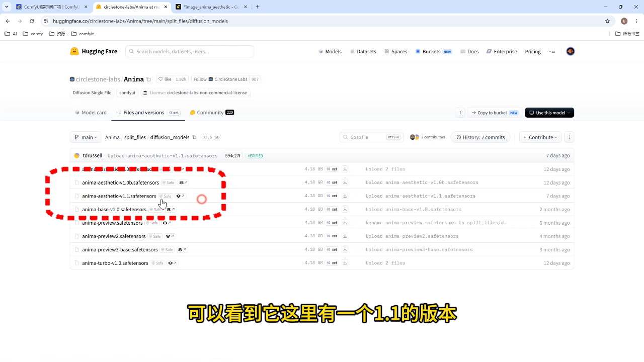Download anima-turbo-v1.0.safetensors via its download icon

click(x=345, y=263)
